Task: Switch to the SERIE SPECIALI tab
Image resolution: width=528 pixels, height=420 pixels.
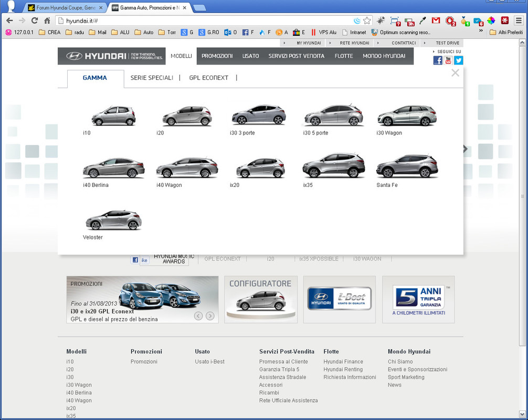Action: pyautogui.click(x=152, y=78)
